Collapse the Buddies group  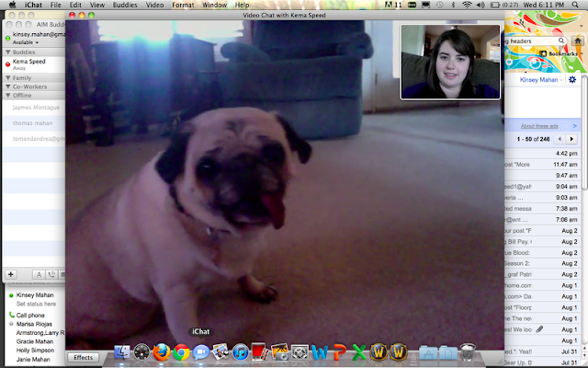[x=8, y=52]
